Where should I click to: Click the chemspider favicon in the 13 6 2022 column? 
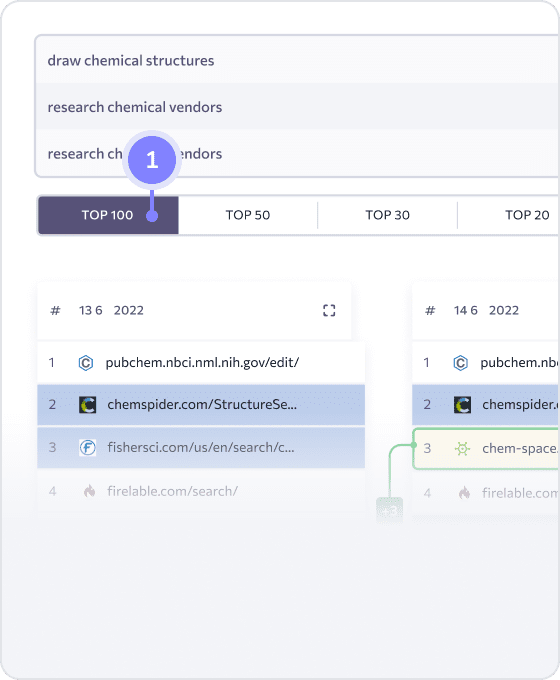[88, 405]
